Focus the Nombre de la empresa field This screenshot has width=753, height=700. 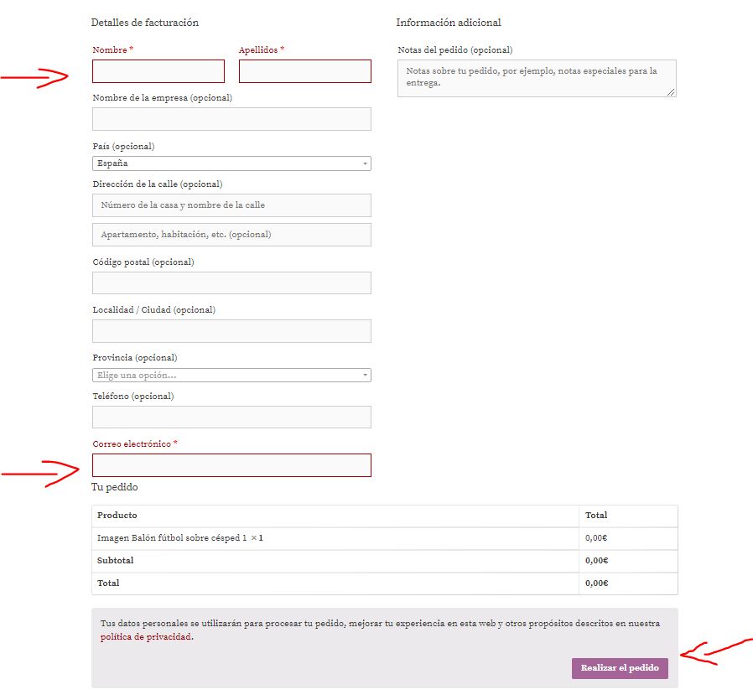[231, 119]
